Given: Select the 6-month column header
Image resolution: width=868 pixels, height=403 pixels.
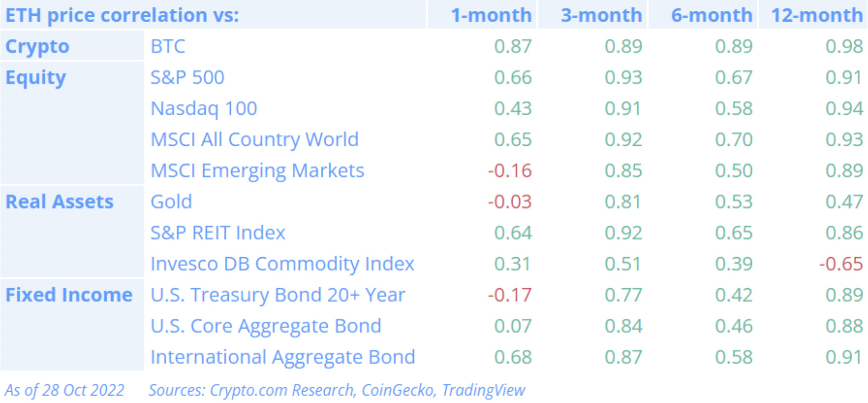Looking at the screenshot, I should coord(711,15).
